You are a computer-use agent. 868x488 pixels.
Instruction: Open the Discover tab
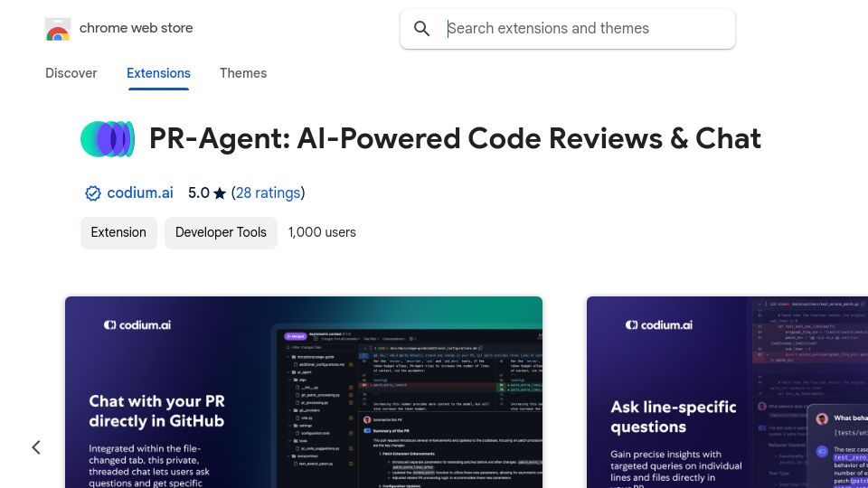pos(71,73)
